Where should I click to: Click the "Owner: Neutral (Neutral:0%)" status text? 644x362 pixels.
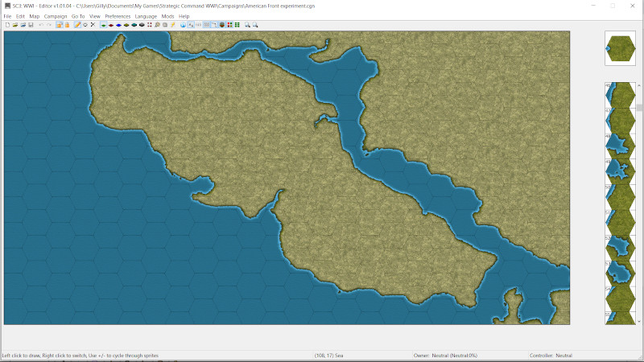click(x=445, y=356)
